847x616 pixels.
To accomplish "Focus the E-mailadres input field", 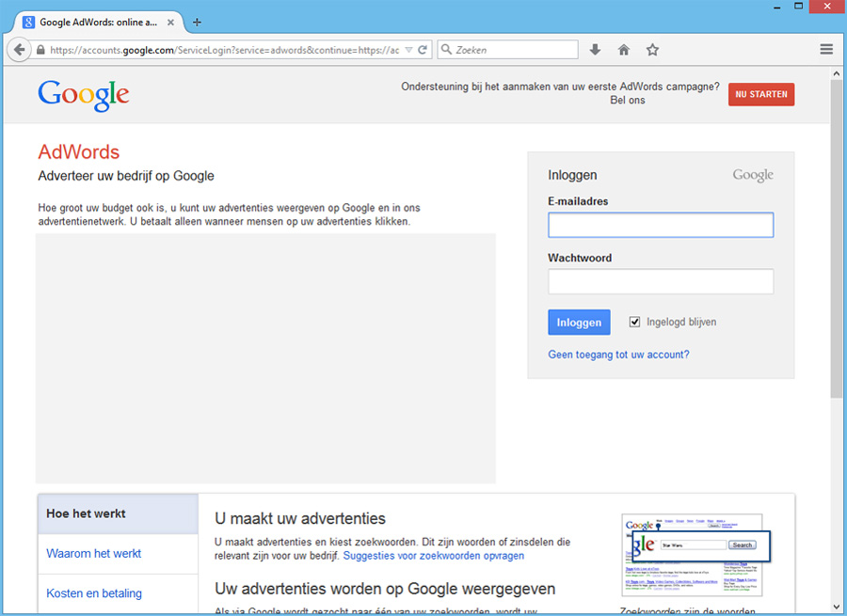I will click(660, 225).
